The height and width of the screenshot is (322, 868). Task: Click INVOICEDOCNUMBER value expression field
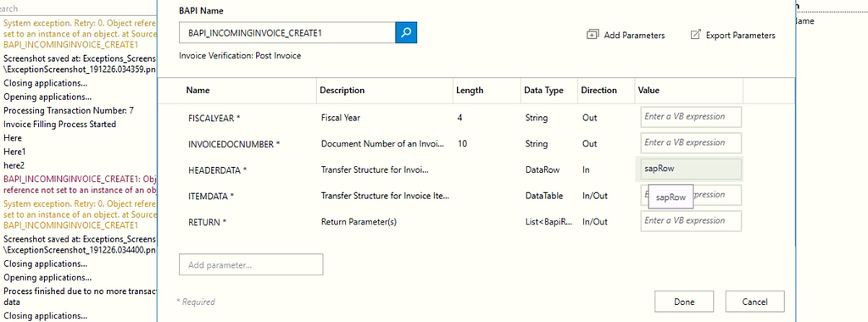pyautogui.click(x=691, y=142)
